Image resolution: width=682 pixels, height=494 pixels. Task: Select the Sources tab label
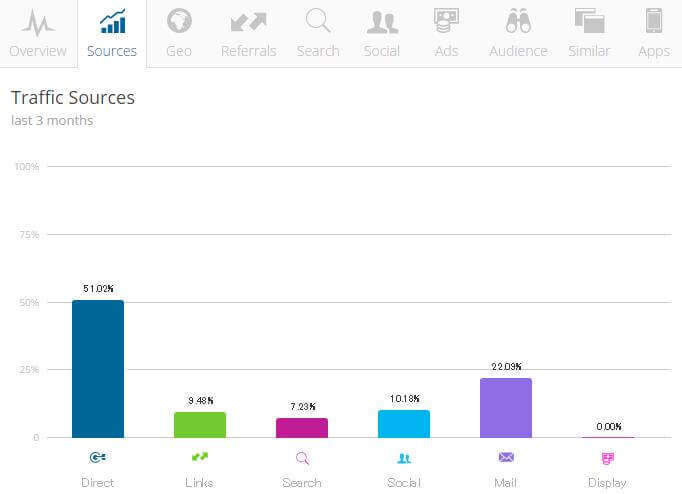coord(112,51)
